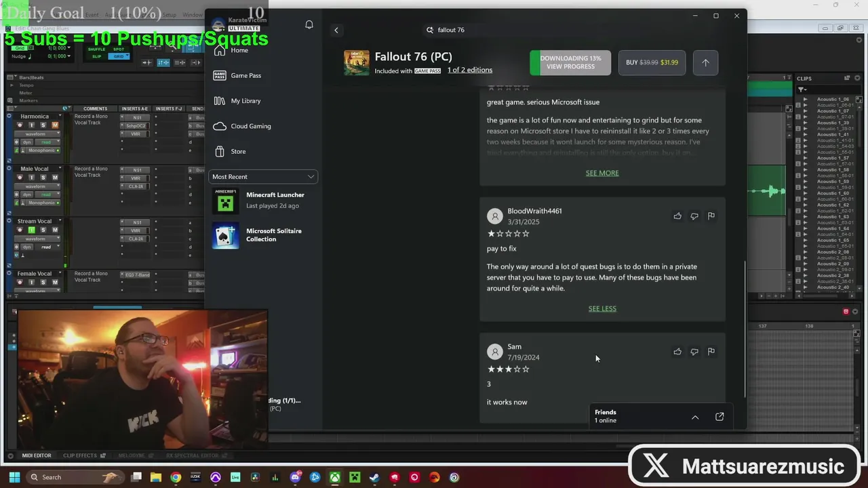
Task: Open CLA-2A insert on Male Vocal track
Action: (136, 186)
